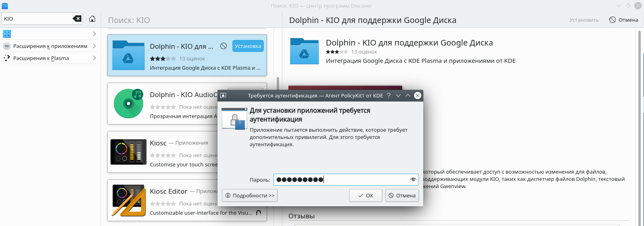Maximize the PolicyKit dialog

(408, 95)
